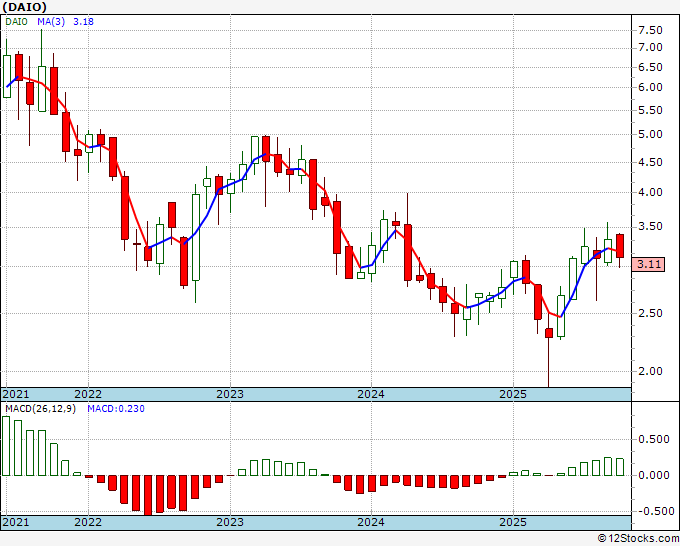The image size is (680, 546).
Task: Click 2021 on the MACD timeline
Action: 16,522
